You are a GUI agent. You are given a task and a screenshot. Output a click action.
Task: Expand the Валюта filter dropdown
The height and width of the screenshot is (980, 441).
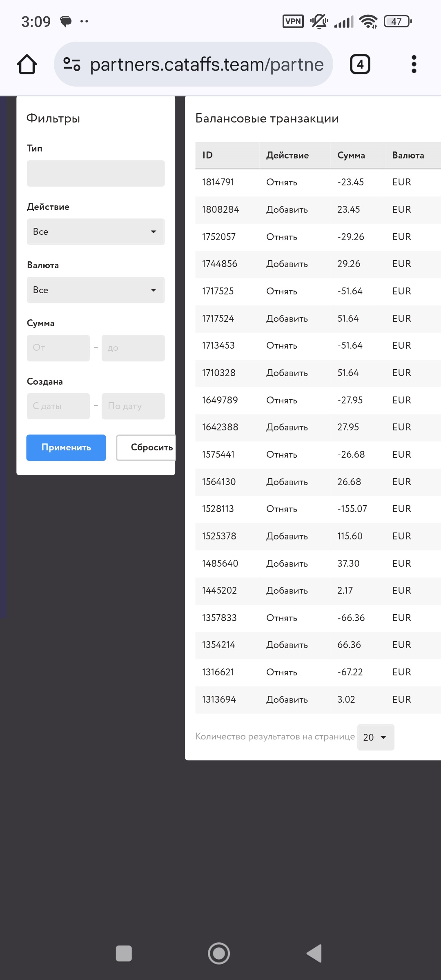96,290
